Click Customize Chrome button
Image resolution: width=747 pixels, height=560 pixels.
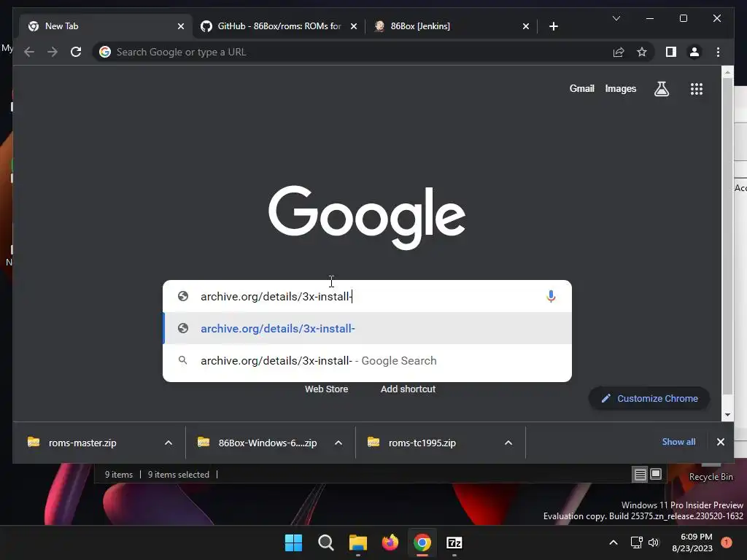(649, 399)
